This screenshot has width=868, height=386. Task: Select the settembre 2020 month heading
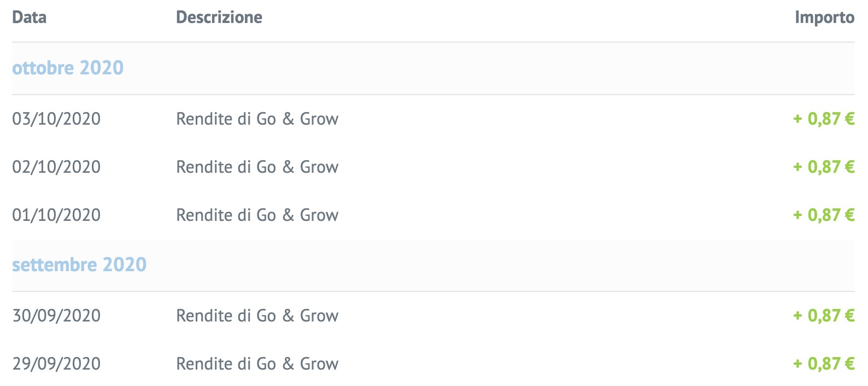click(x=79, y=265)
